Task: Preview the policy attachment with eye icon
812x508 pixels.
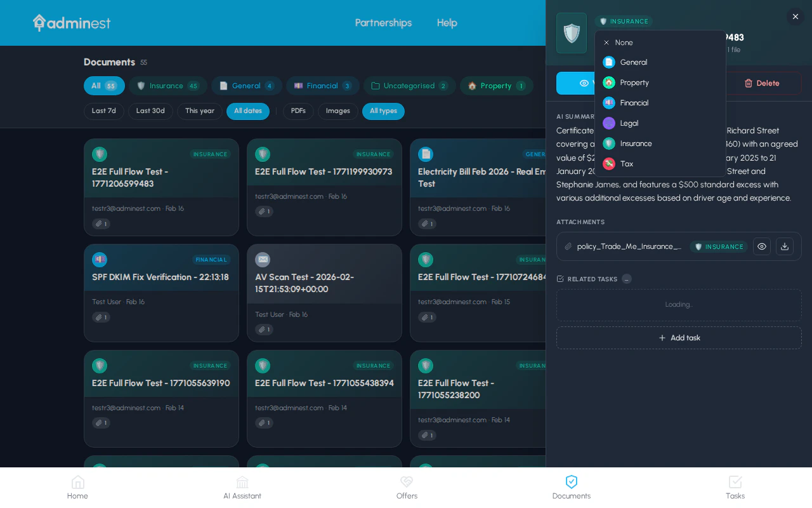Action: 762,246
